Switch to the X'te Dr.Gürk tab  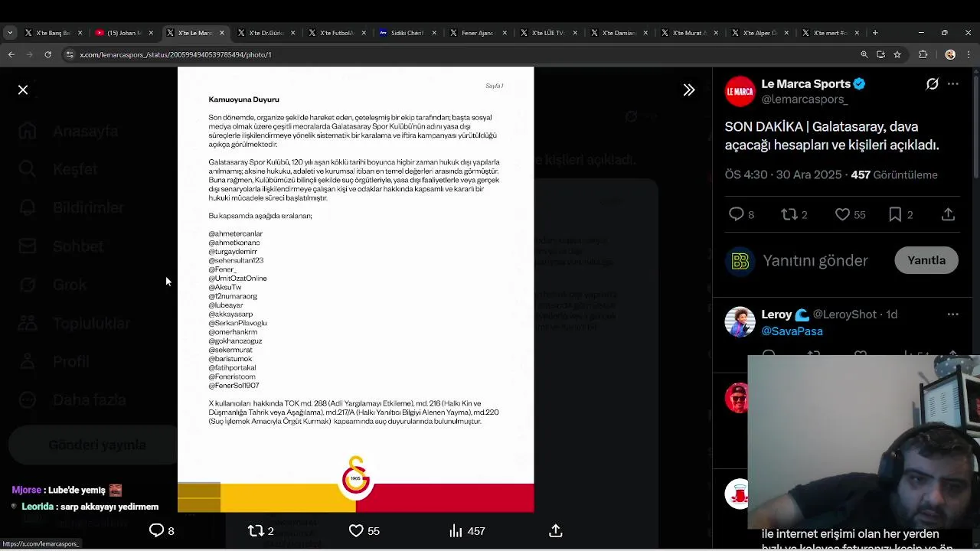(266, 33)
